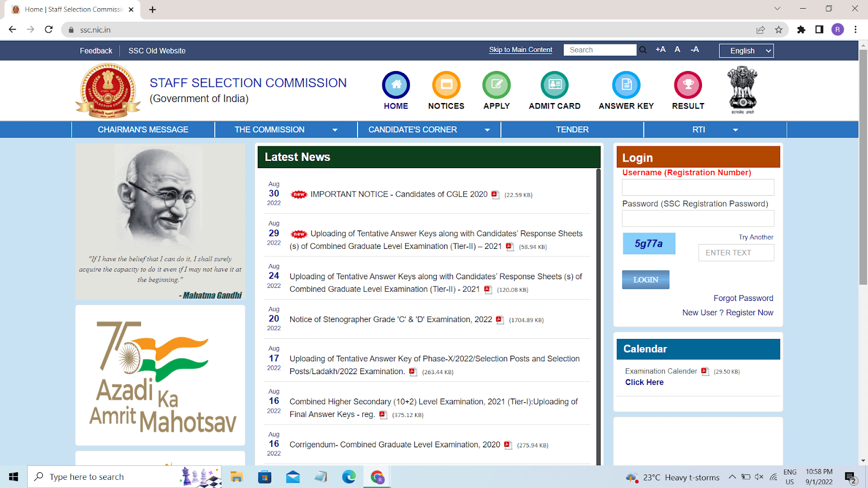Image resolution: width=868 pixels, height=488 pixels.
Task: Click the RESULT trophy icon
Action: tap(688, 85)
